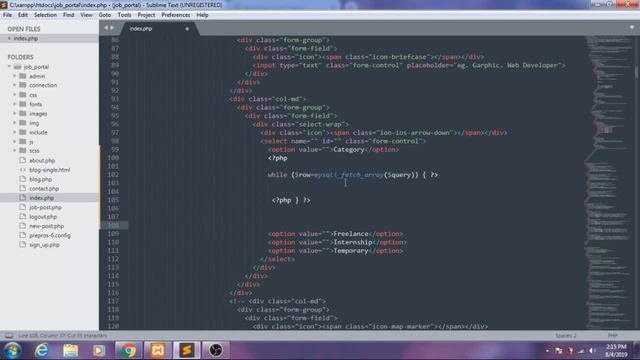Expand the connection folder
The height and width of the screenshot is (360, 640).
click(14, 85)
